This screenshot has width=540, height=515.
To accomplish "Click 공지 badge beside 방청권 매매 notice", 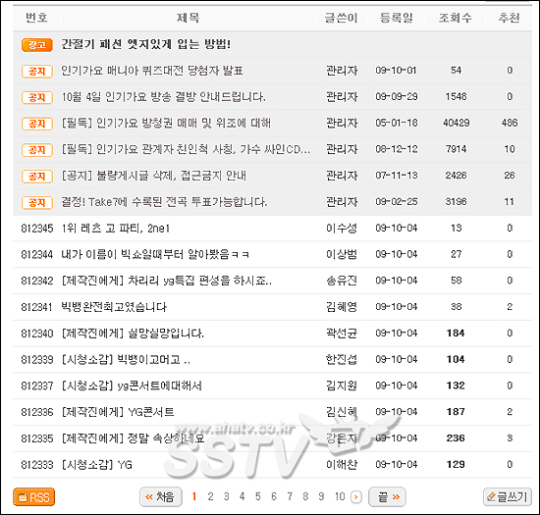I will [x=37, y=124].
